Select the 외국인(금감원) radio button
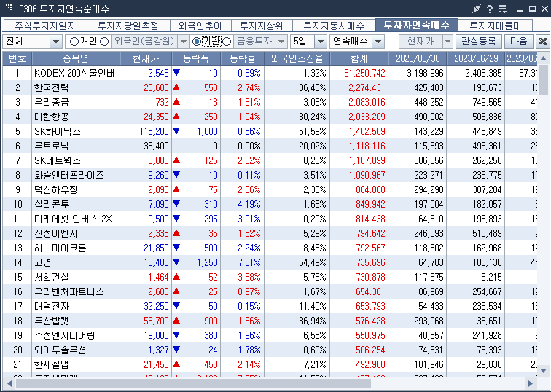Screen dimensions: 551x392 [104, 42]
